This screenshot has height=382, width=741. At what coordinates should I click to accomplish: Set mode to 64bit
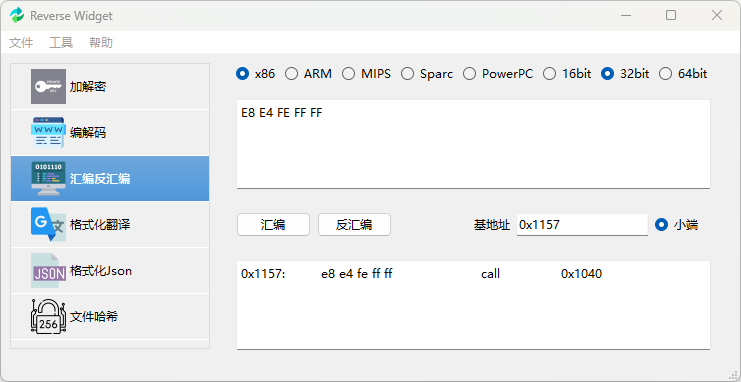pyautogui.click(x=683, y=74)
